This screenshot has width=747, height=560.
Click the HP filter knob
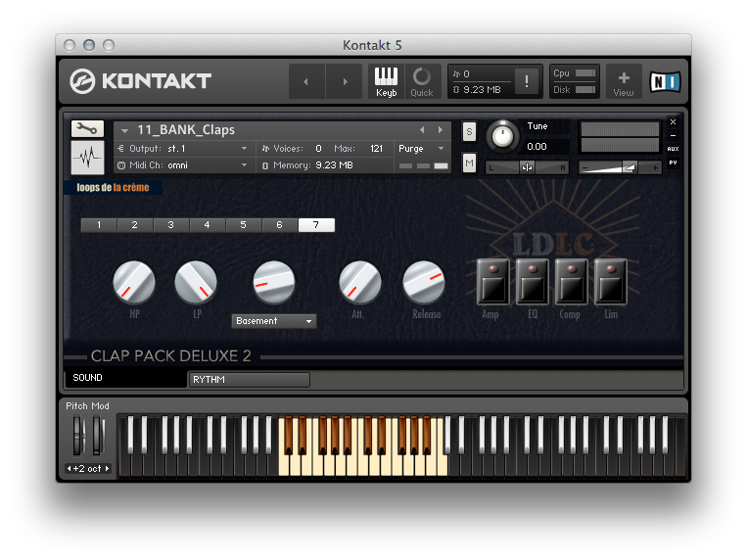point(134,282)
